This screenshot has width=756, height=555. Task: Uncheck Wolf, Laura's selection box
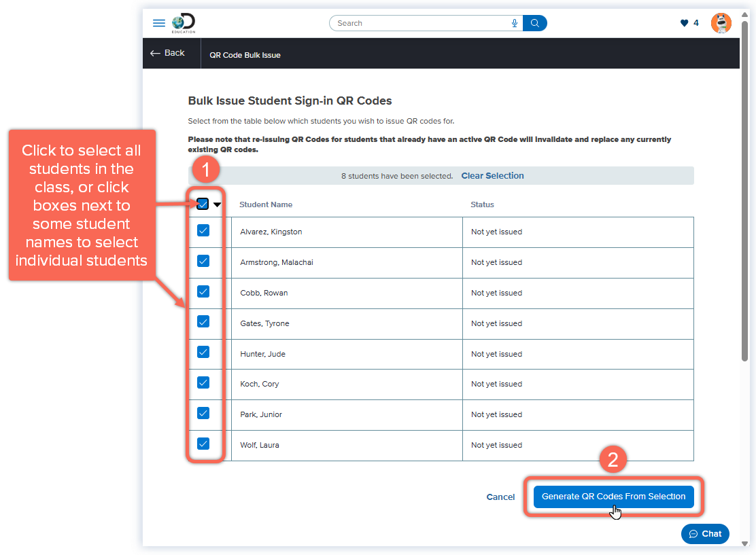tap(203, 443)
